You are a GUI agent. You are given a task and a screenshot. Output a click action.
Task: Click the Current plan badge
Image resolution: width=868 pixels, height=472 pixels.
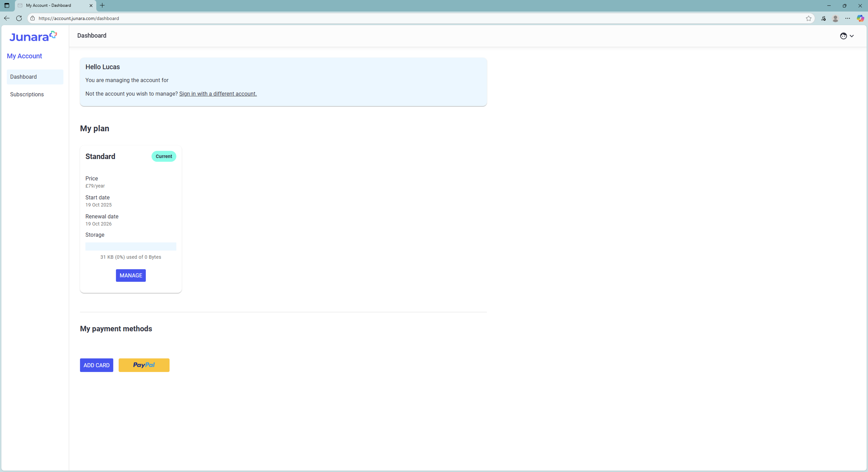tap(164, 156)
